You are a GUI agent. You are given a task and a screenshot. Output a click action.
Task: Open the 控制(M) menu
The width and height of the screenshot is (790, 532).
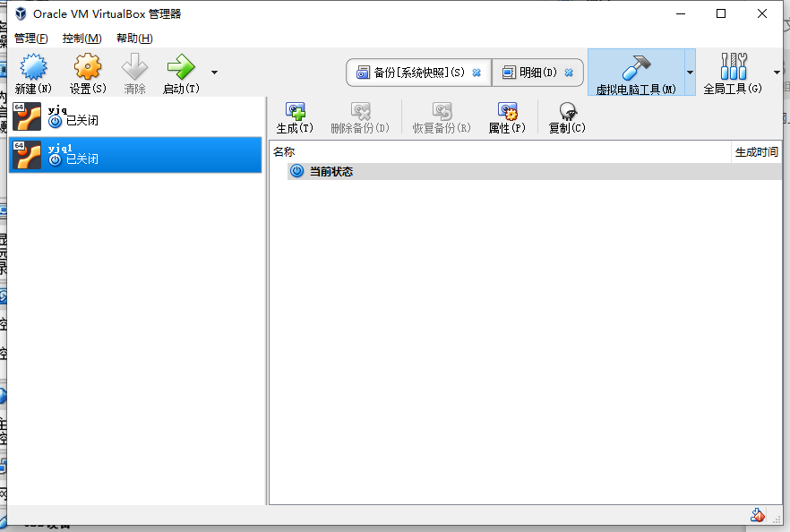(x=82, y=39)
